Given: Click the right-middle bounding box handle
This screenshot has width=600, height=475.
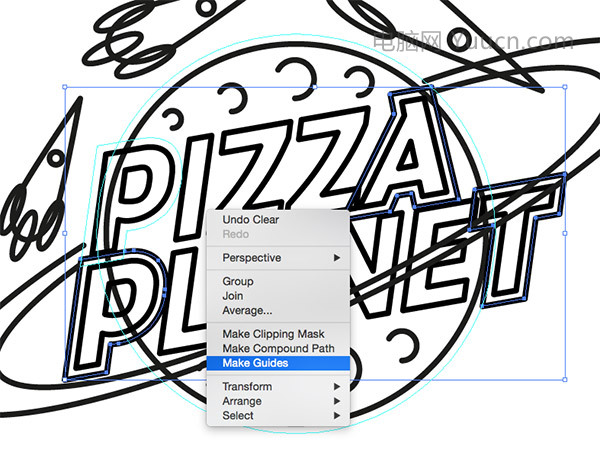Looking at the screenshot, I should point(565,233).
